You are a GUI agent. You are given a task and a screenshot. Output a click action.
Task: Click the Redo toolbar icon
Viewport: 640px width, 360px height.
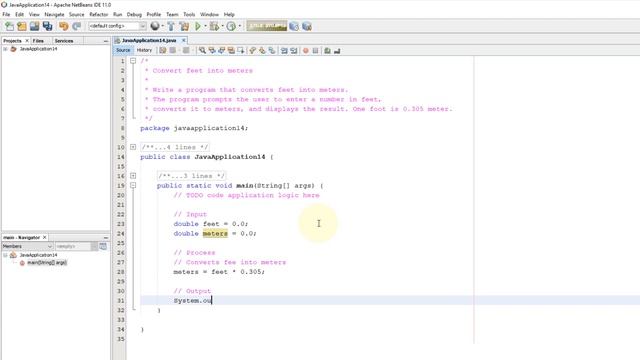pos(76,27)
